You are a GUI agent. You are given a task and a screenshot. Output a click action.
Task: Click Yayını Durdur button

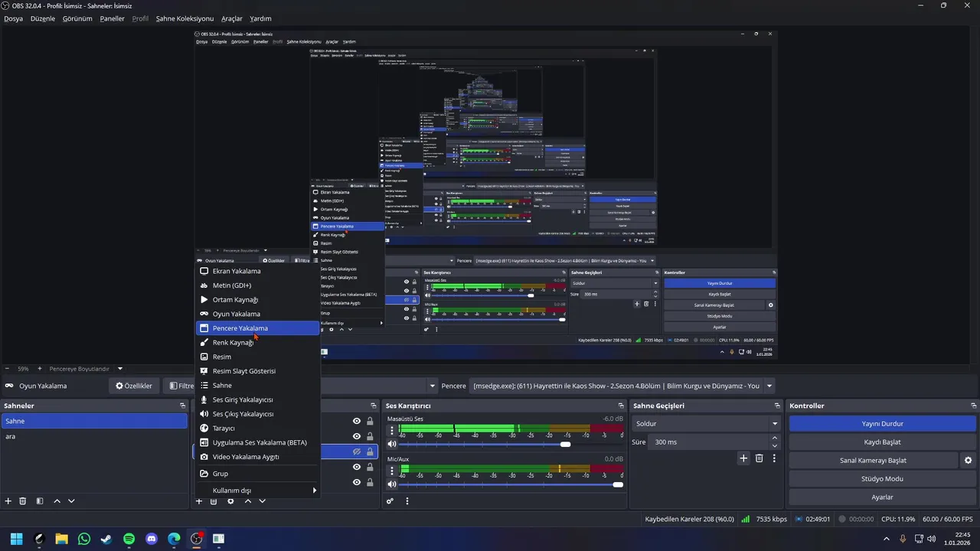point(883,423)
